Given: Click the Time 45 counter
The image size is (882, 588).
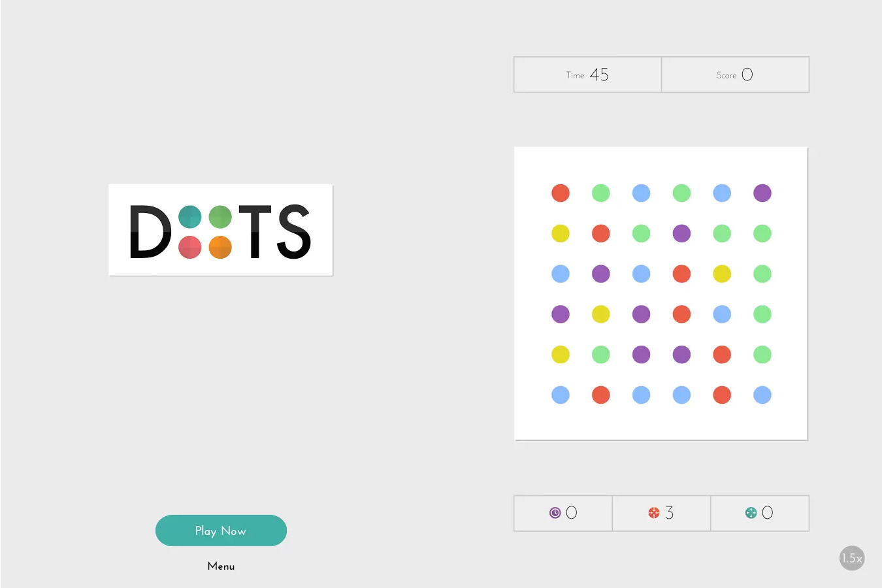Looking at the screenshot, I should click(587, 74).
